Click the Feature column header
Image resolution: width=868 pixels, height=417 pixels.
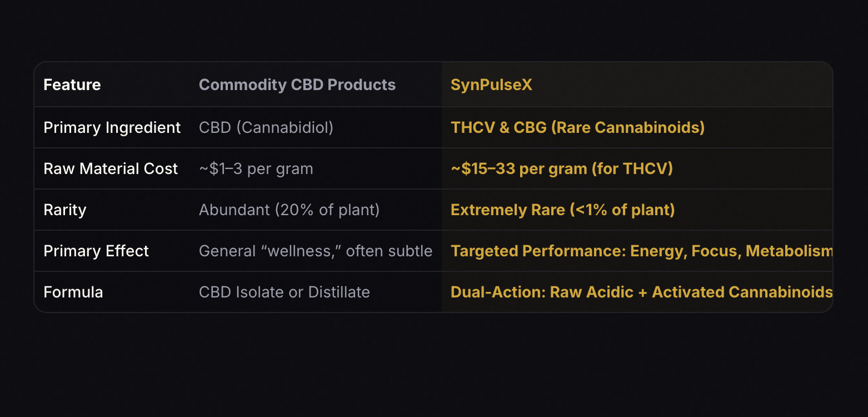72,85
